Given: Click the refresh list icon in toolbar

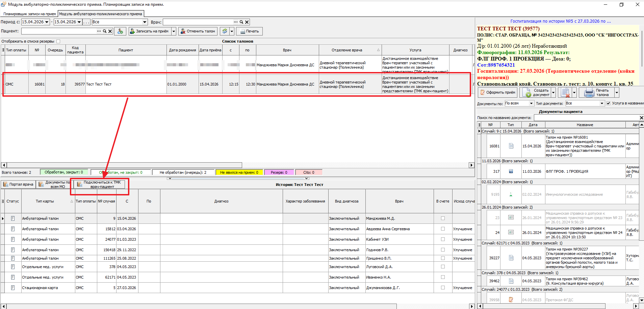Looking at the screenshot, I should point(224,31).
